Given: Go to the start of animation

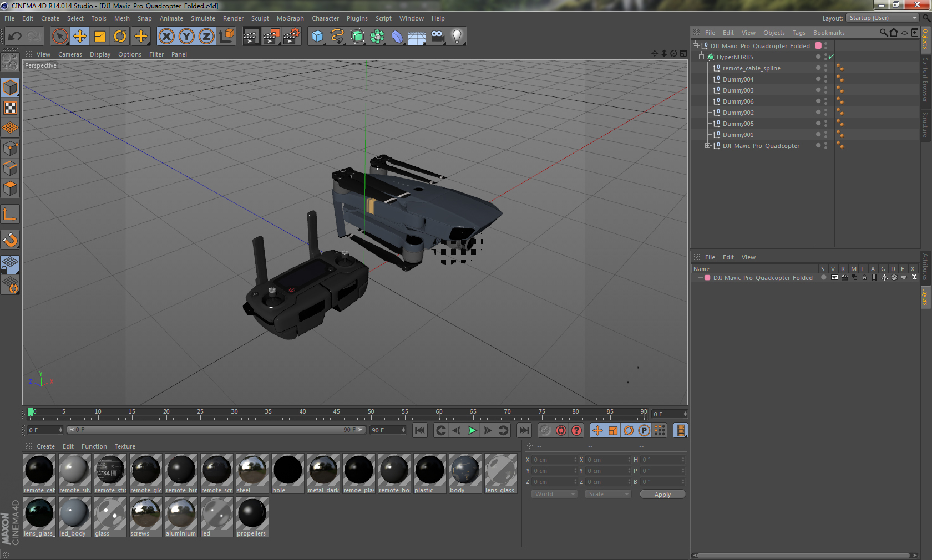Looking at the screenshot, I should pos(420,430).
